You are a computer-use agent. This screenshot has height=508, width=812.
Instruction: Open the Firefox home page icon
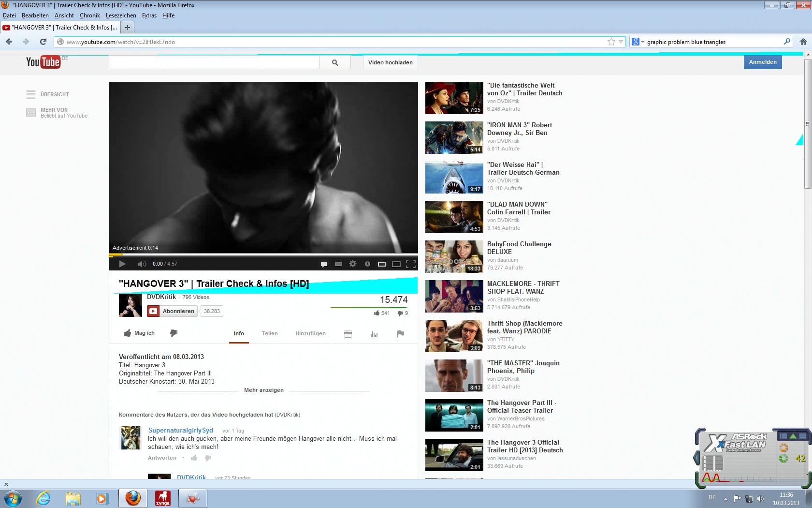click(x=803, y=42)
